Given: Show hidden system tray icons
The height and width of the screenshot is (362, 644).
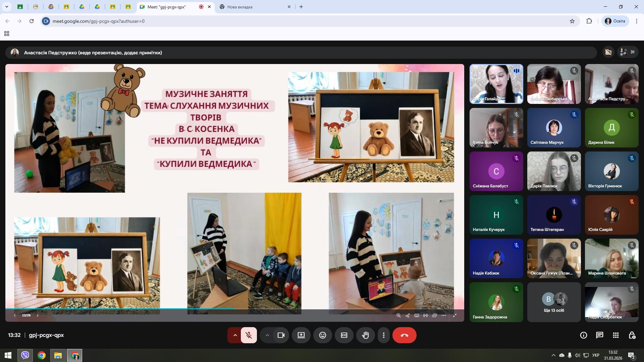Looking at the screenshot, I should coord(553,355).
